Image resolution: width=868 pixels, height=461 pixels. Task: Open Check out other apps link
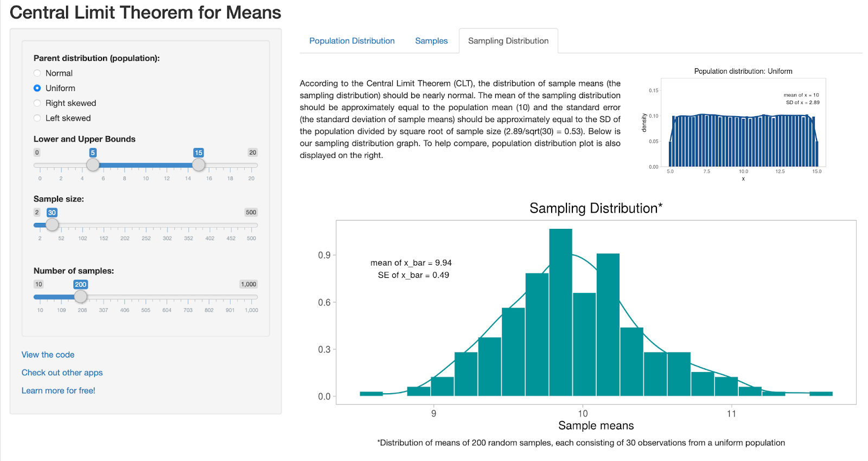[x=62, y=373]
